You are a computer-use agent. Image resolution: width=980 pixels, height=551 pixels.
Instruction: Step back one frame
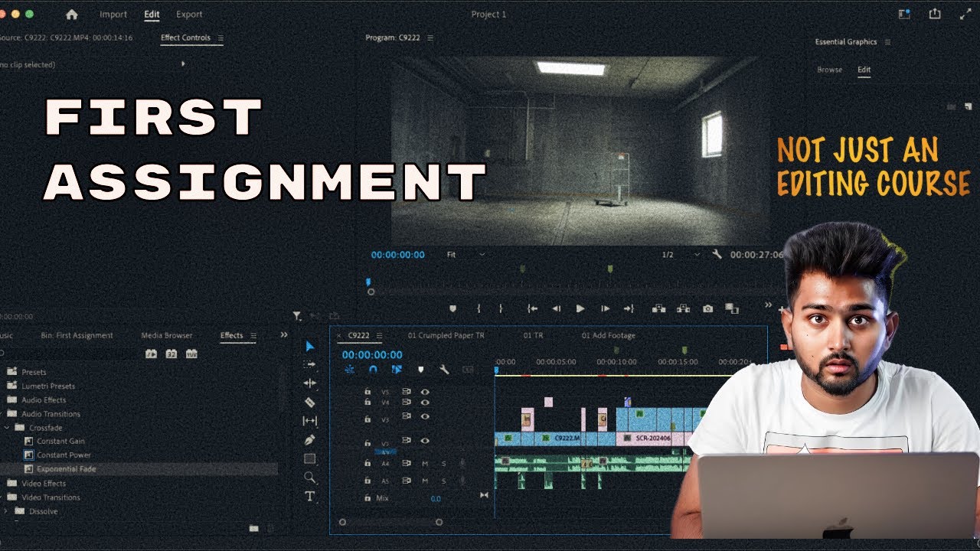pyautogui.click(x=556, y=308)
